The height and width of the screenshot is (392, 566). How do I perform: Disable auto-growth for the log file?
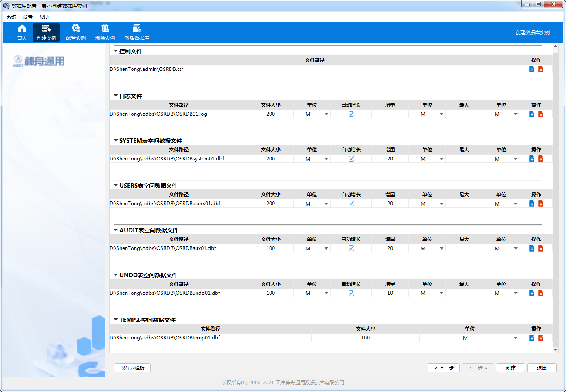[x=351, y=114]
